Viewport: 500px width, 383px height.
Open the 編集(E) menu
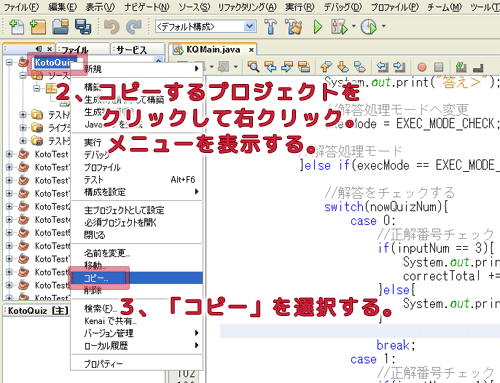62,7
